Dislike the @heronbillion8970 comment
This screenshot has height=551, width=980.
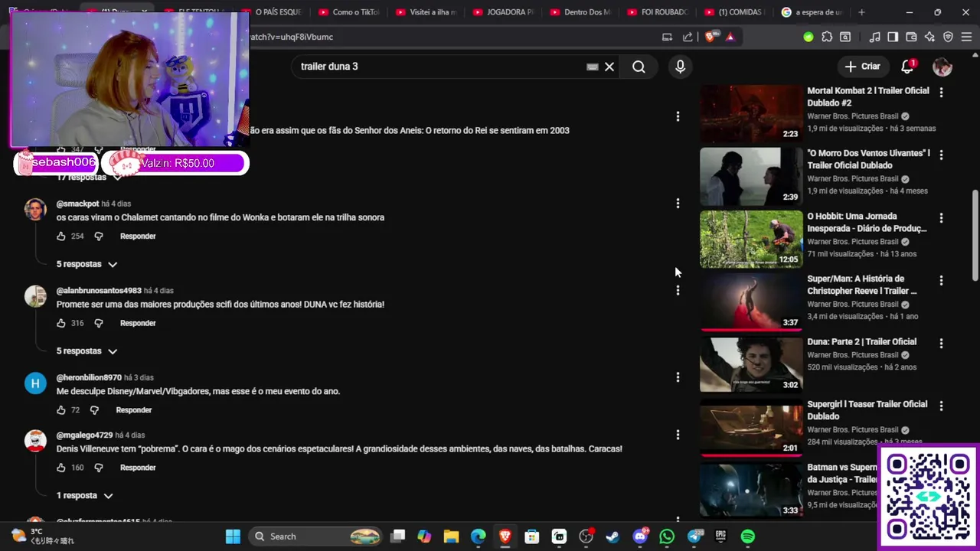point(94,410)
